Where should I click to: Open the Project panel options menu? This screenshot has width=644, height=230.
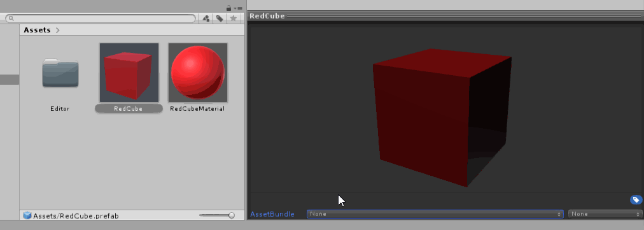[238, 8]
